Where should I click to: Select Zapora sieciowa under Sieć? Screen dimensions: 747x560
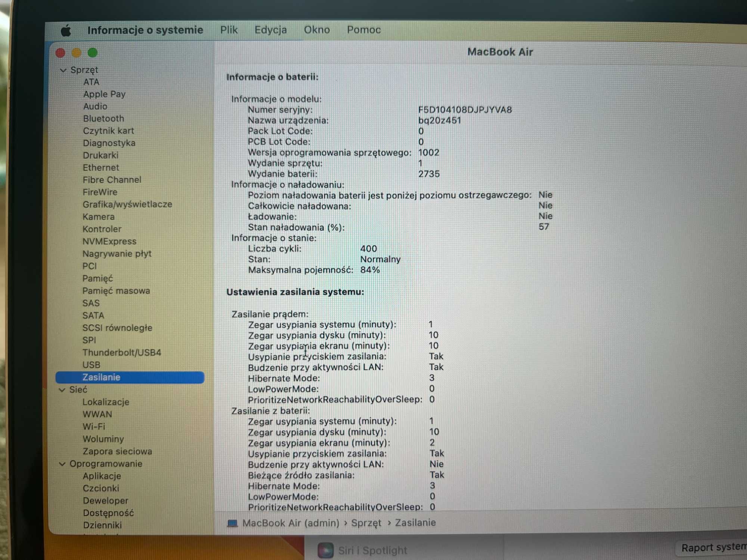click(x=118, y=451)
